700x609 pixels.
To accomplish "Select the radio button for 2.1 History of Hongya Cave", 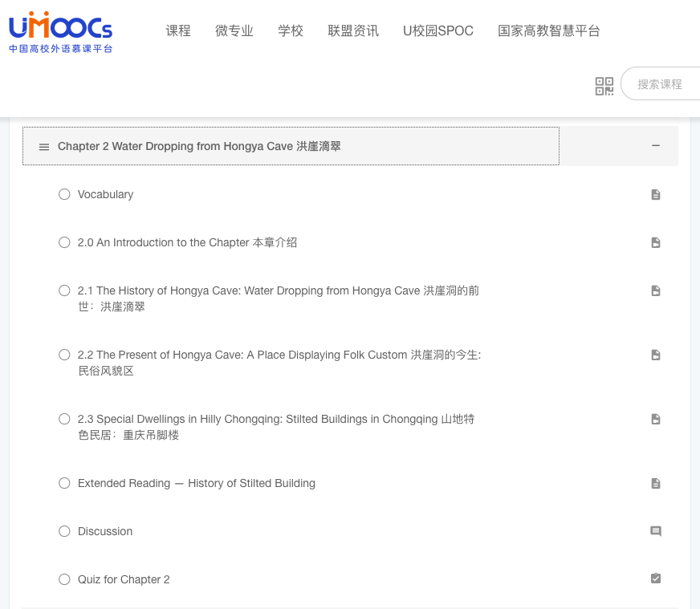I will 64,290.
